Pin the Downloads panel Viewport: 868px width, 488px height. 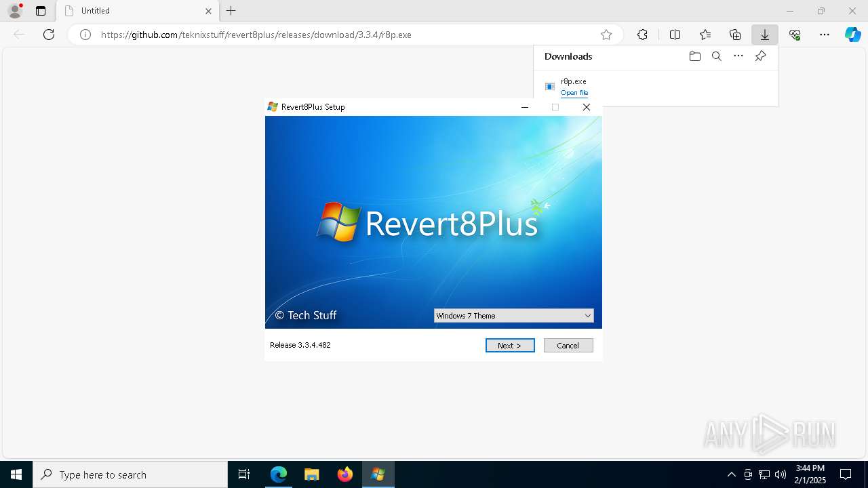[x=760, y=56]
